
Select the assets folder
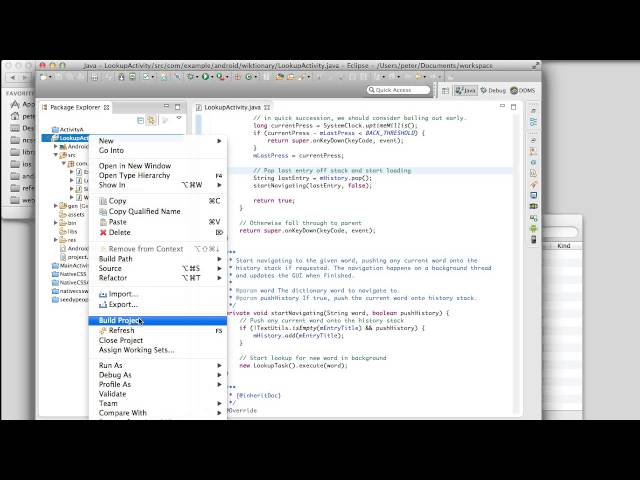coord(72,214)
